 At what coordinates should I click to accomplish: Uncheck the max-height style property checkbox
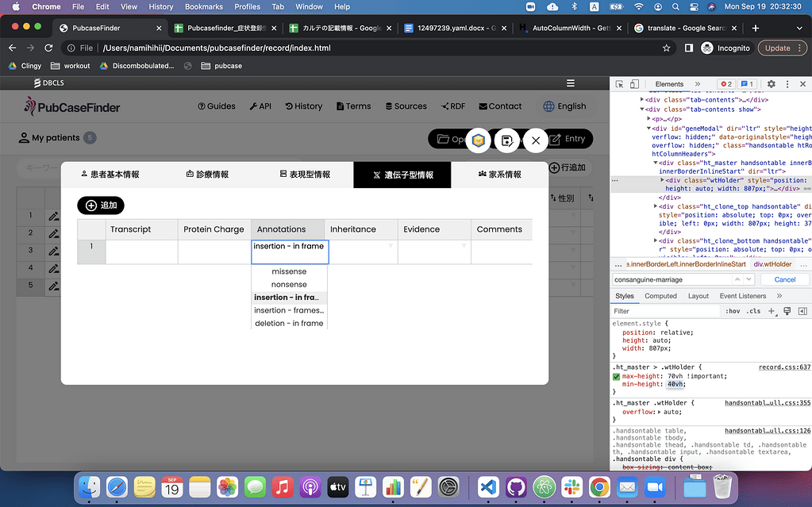tap(617, 375)
